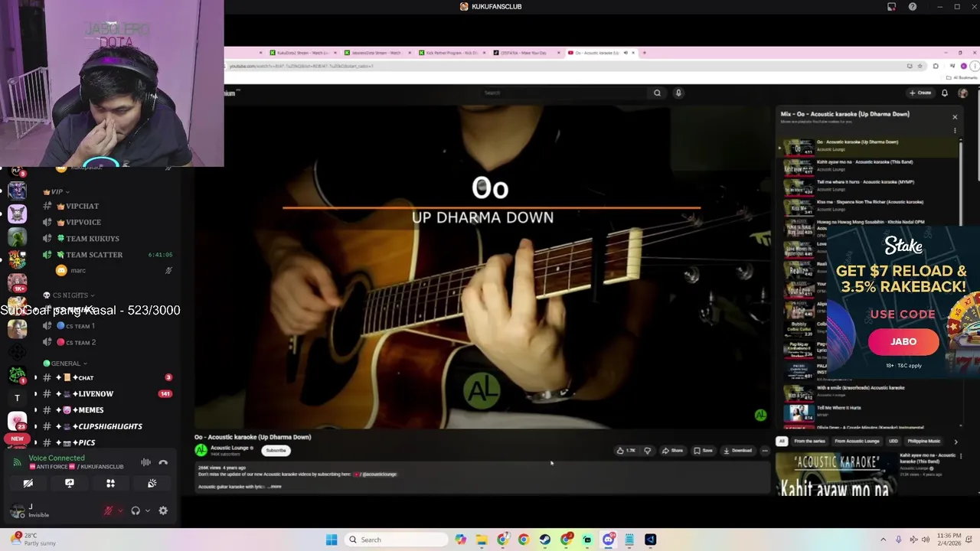Start screen sharing in Discord
Screen dimensions: 980x551
pos(70,483)
